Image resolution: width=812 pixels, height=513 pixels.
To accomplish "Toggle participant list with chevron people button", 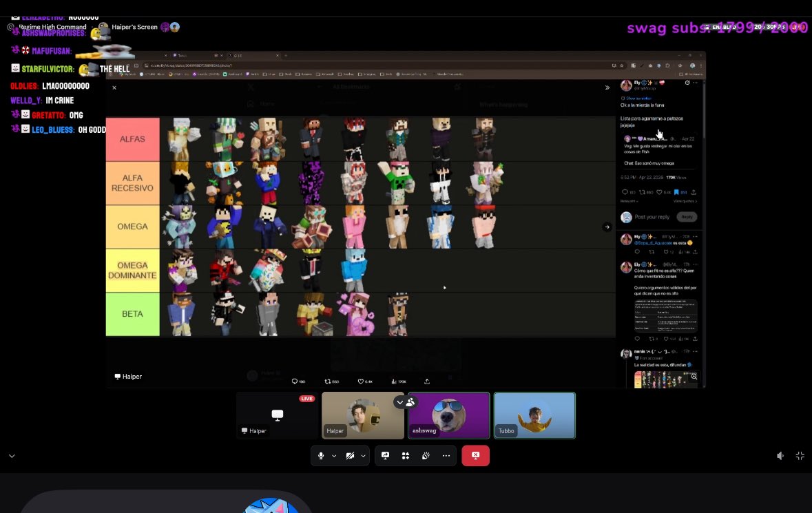I will 406,401.
